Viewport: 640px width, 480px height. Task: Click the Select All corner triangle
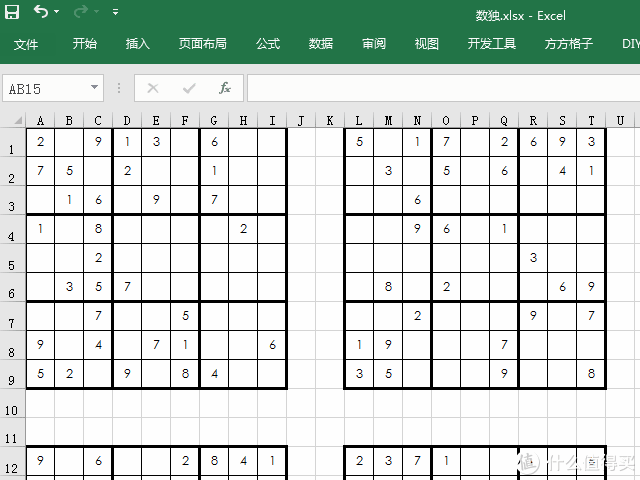point(18,120)
